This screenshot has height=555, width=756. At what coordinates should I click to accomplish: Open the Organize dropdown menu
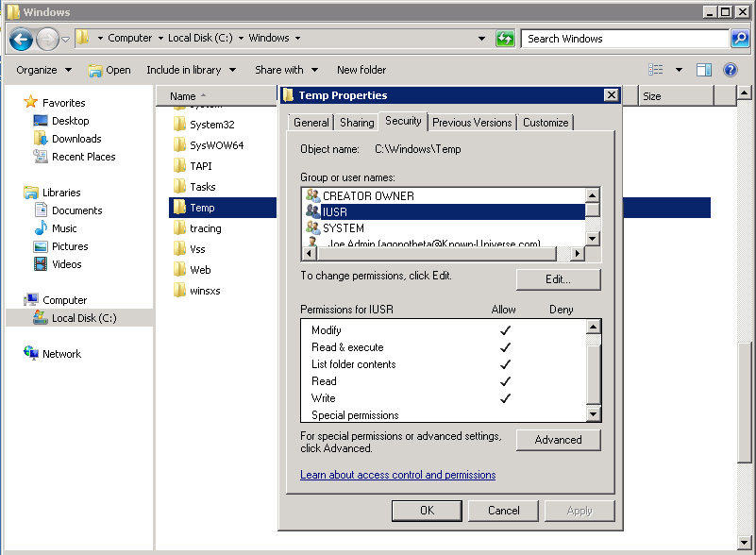43,70
